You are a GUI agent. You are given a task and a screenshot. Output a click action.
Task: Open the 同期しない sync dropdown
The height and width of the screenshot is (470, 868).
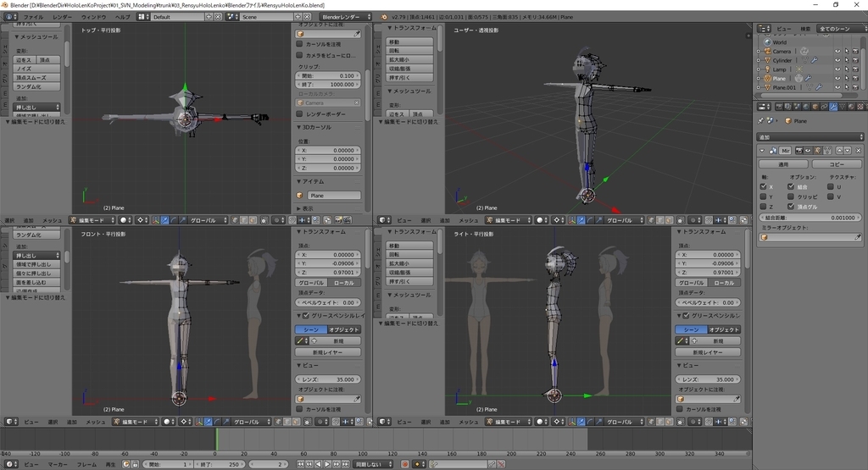tap(375, 464)
